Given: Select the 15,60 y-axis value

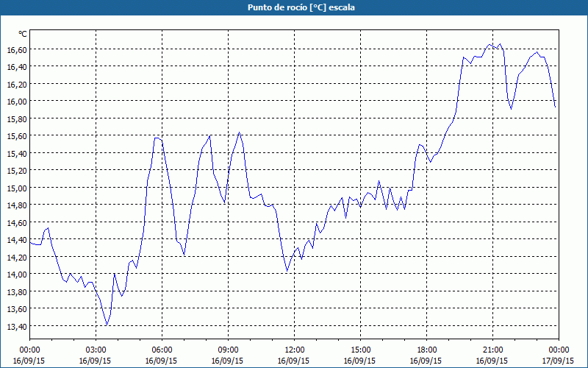Looking at the screenshot, I should (17, 137).
